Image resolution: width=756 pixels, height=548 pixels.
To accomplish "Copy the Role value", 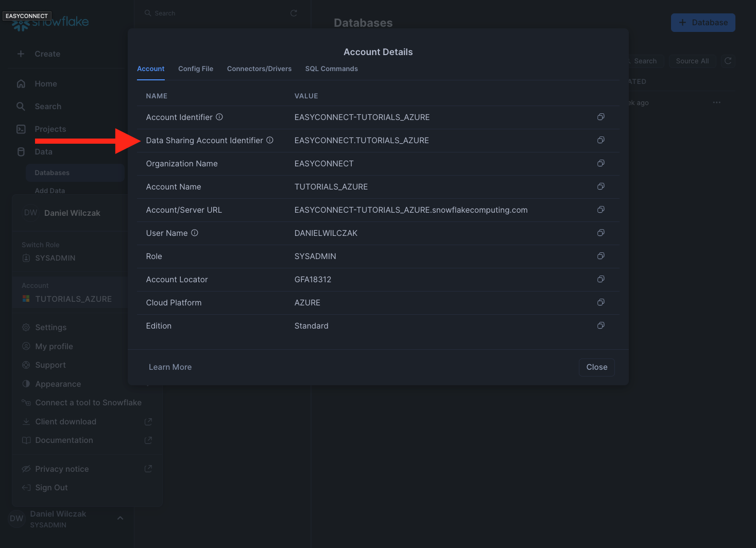I will tap(600, 256).
